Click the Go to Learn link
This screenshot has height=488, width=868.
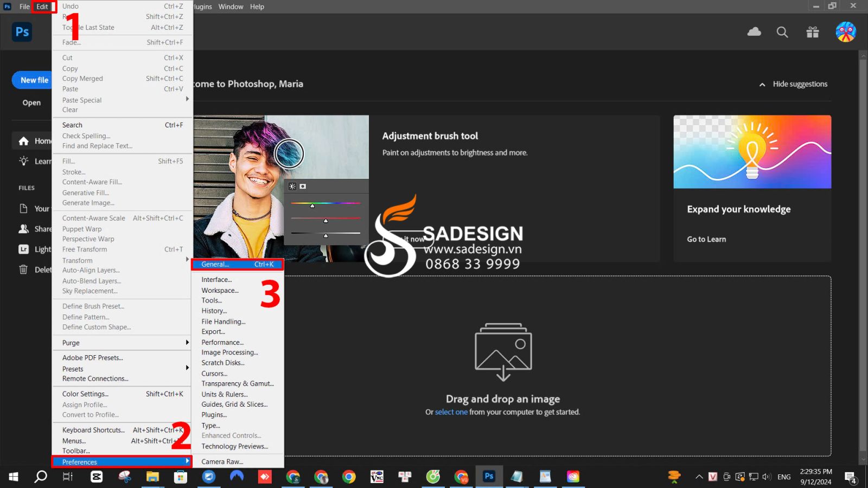[706, 239]
